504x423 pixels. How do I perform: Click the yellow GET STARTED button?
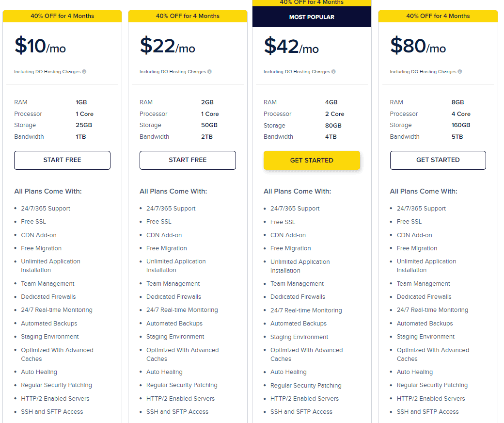pos(312,160)
